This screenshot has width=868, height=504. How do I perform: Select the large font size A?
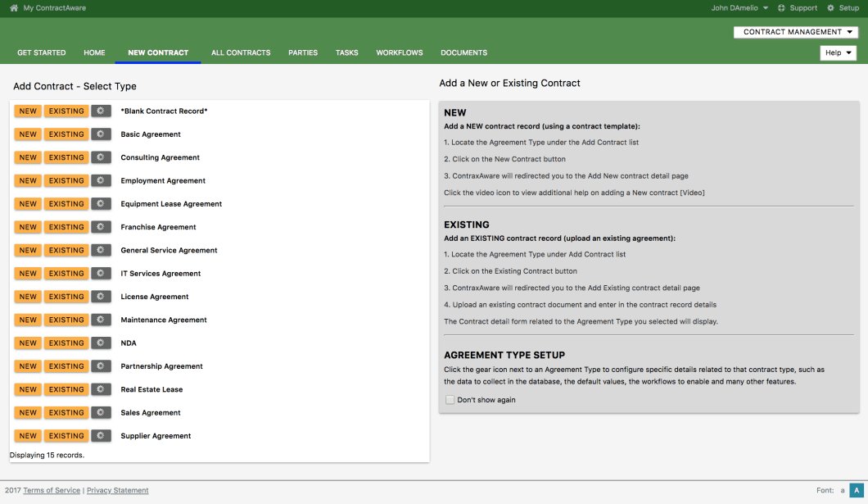point(857,490)
